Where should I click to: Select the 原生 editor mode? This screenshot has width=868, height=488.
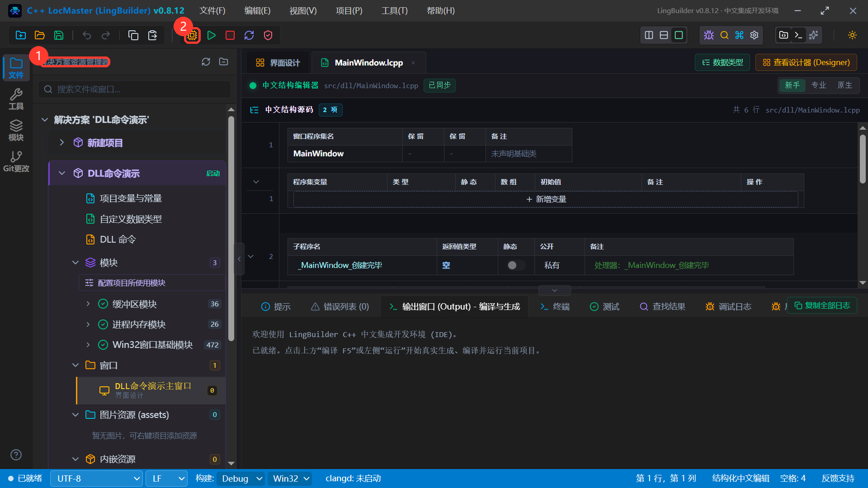(845, 85)
